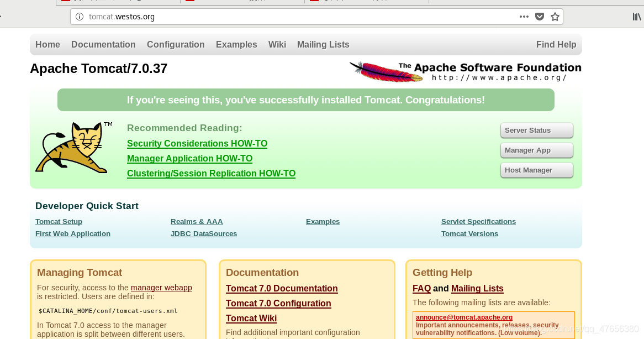Open Find Help in the navigation bar
644x339 pixels.
point(556,44)
